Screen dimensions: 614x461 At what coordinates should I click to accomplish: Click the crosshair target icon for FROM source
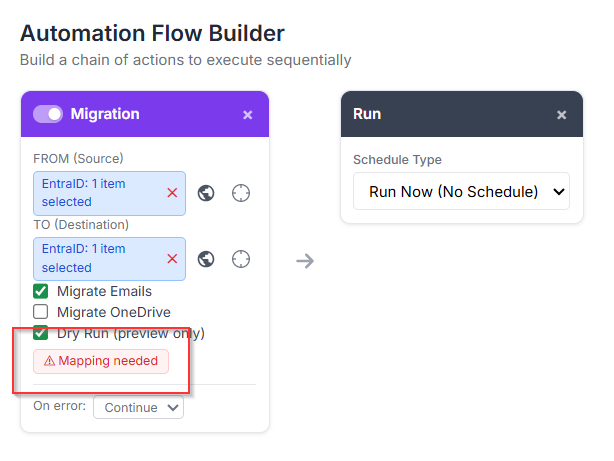240,193
